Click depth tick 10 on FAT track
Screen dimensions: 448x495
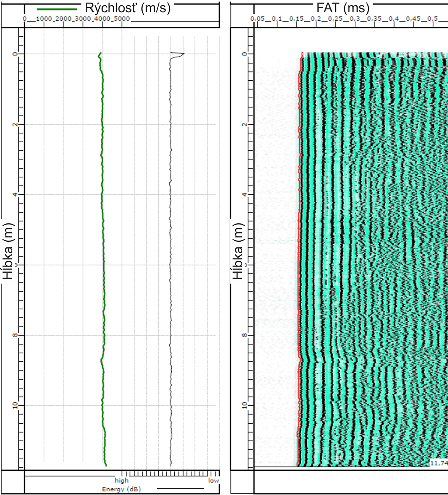tap(245, 406)
